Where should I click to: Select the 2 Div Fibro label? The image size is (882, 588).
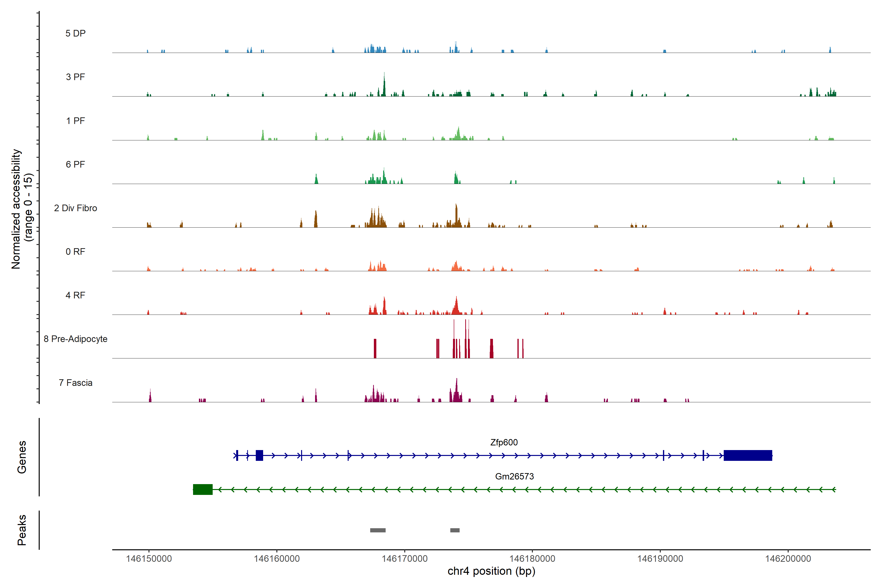click(75, 208)
